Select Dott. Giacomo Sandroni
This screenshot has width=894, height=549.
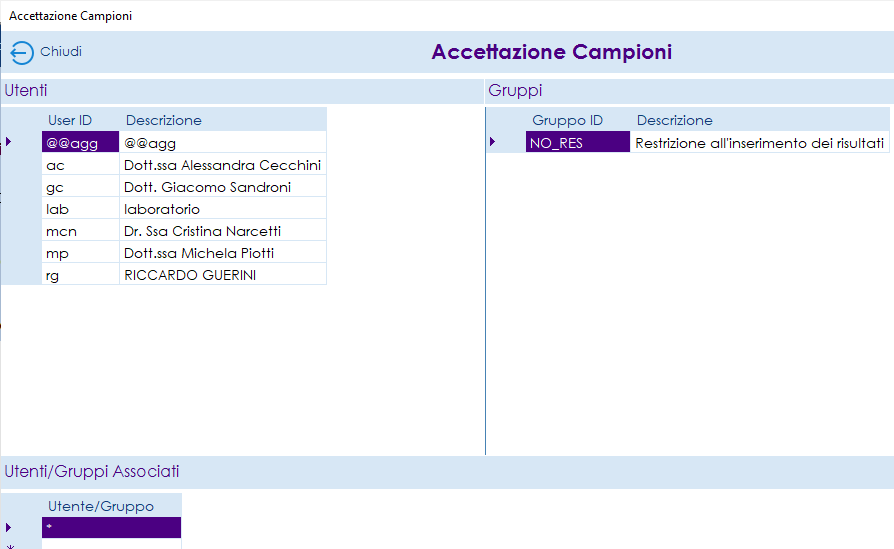click(x=223, y=187)
